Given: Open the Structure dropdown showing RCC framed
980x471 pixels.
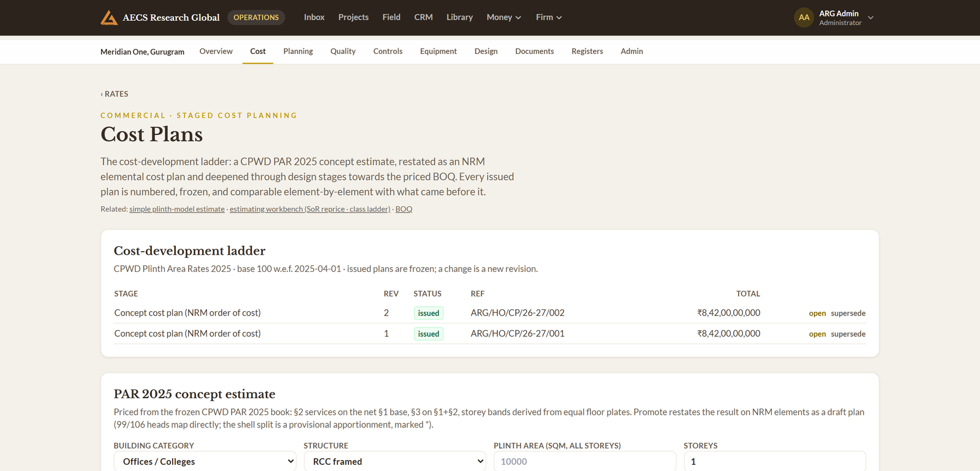Looking at the screenshot, I should [x=395, y=461].
